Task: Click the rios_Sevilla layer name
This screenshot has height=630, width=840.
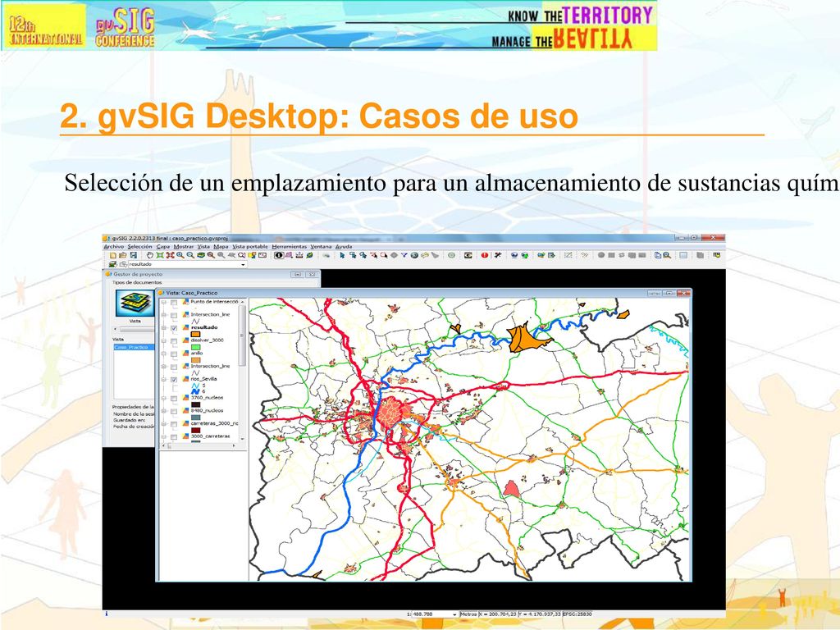Action: pos(203,379)
